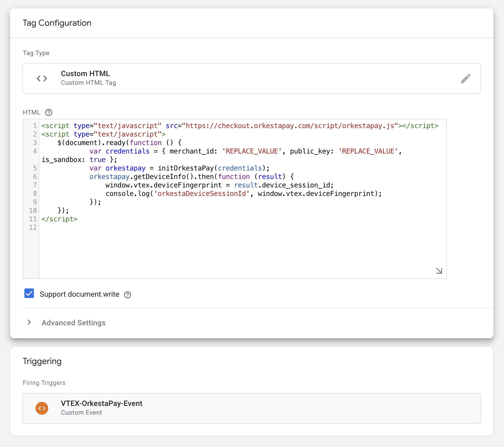
Task: Click the is_sandbox: true text
Action: click(73, 160)
